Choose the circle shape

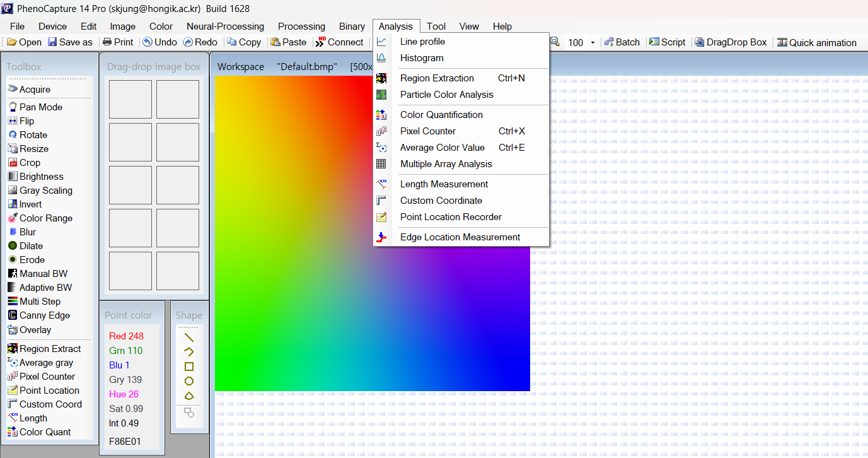click(x=188, y=381)
